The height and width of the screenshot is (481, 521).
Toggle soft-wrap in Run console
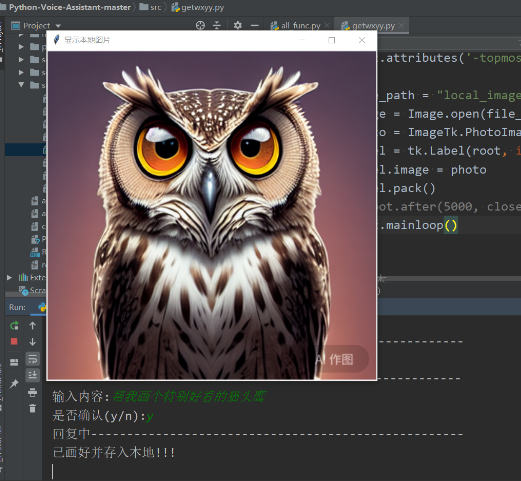click(32, 359)
